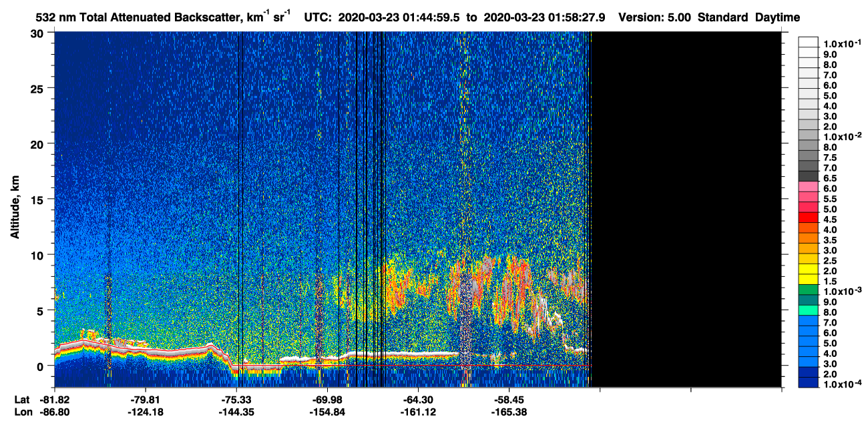Image resolution: width=868 pixels, height=445 pixels.
Task: Click the latitude value '-75.33'
Action: pyautogui.click(x=236, y=400)
